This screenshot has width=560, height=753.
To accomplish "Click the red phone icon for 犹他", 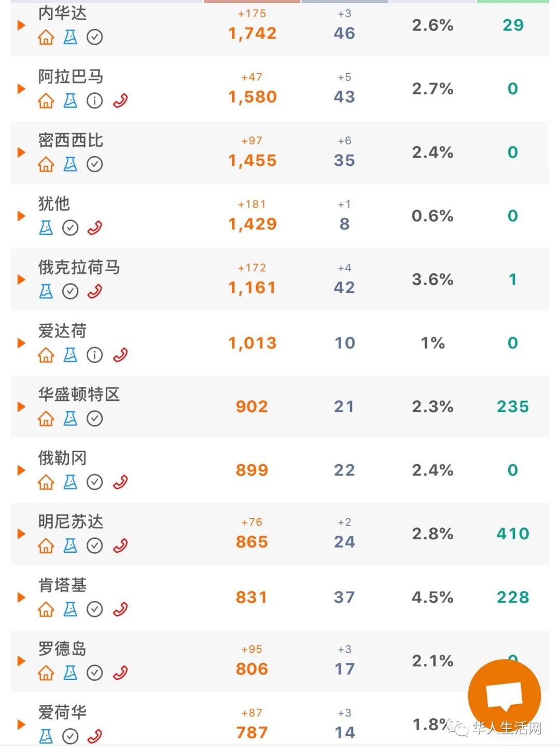I will tap(95, 228).
